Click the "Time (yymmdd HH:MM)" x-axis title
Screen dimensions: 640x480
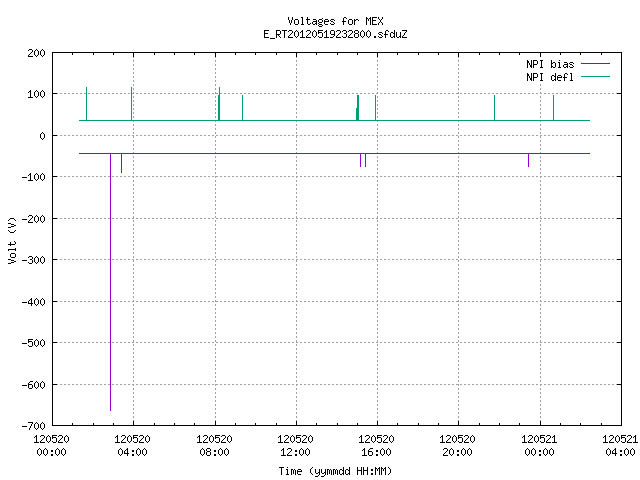[x=335, y=471]
